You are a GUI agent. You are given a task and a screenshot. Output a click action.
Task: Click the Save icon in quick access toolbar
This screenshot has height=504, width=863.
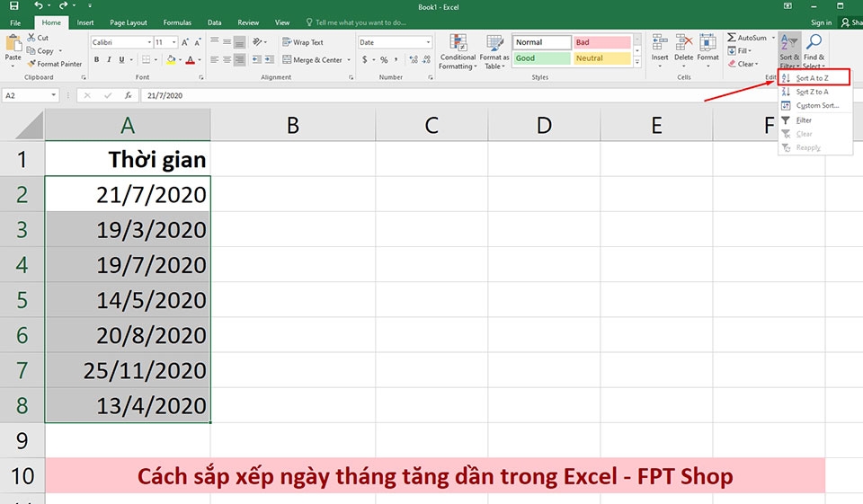coord(14,5)
